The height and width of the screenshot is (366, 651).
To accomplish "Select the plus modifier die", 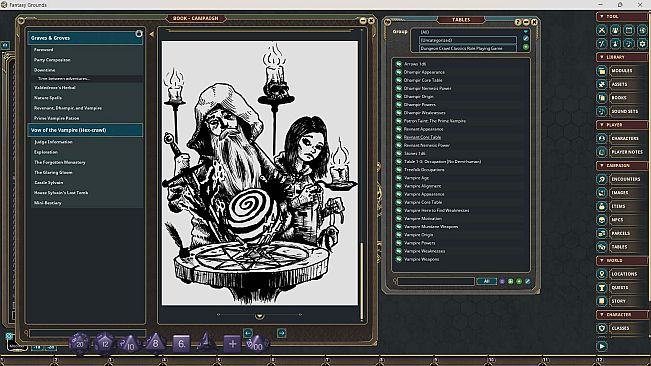I will coord(232,344).
